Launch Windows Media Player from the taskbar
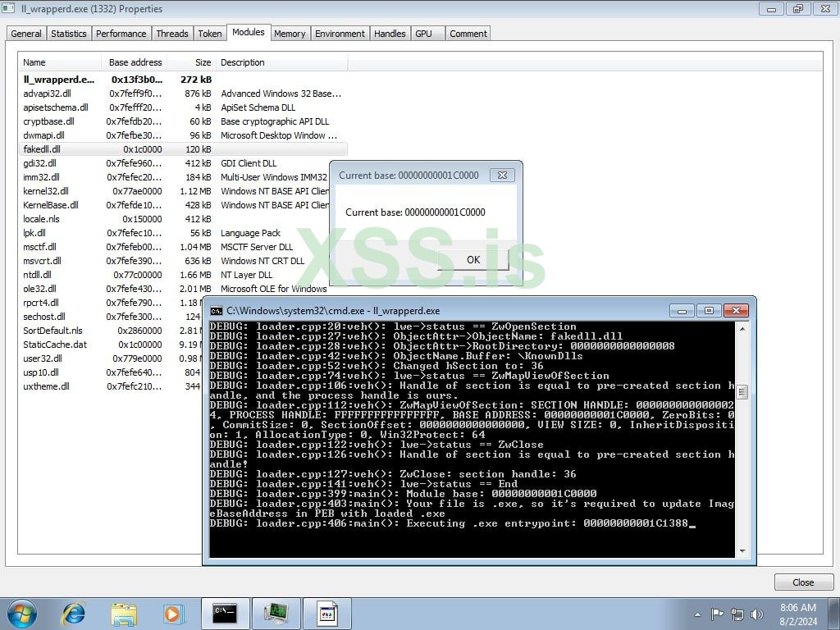This screenshot has width=840, height=630. pos(172,613)
